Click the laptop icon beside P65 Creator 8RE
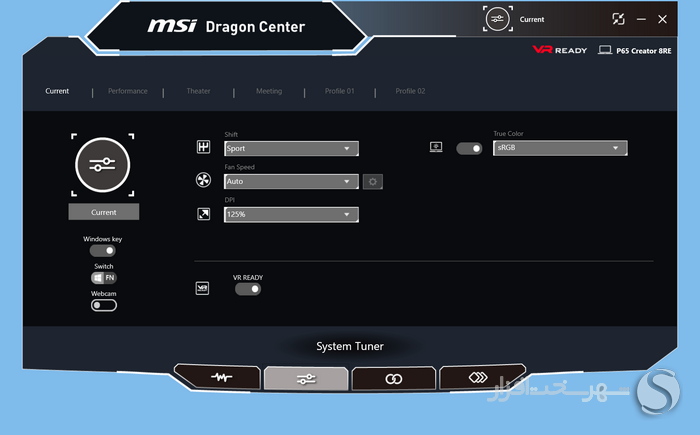The width and height of the screenshot is (700, 435). (x=605, y=50)
